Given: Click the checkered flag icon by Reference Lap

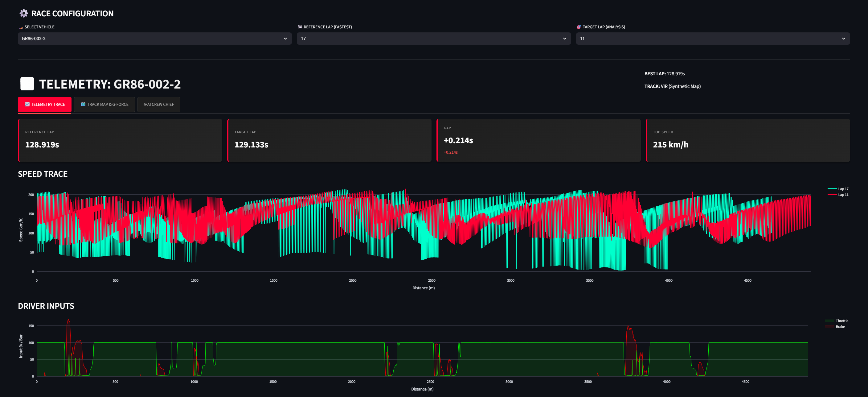Looking at the screenshot, I should [300, 27].
